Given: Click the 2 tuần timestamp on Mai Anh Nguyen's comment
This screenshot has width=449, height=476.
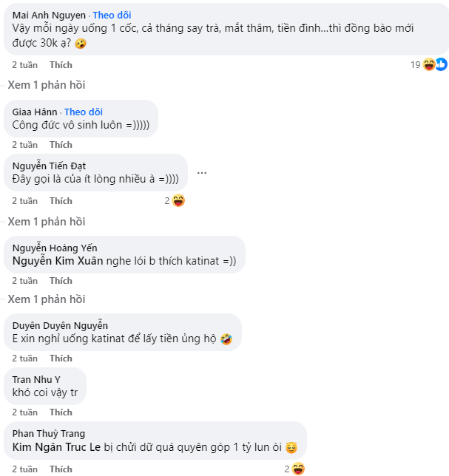Looking at the screenshot, I should pos(24,65).
